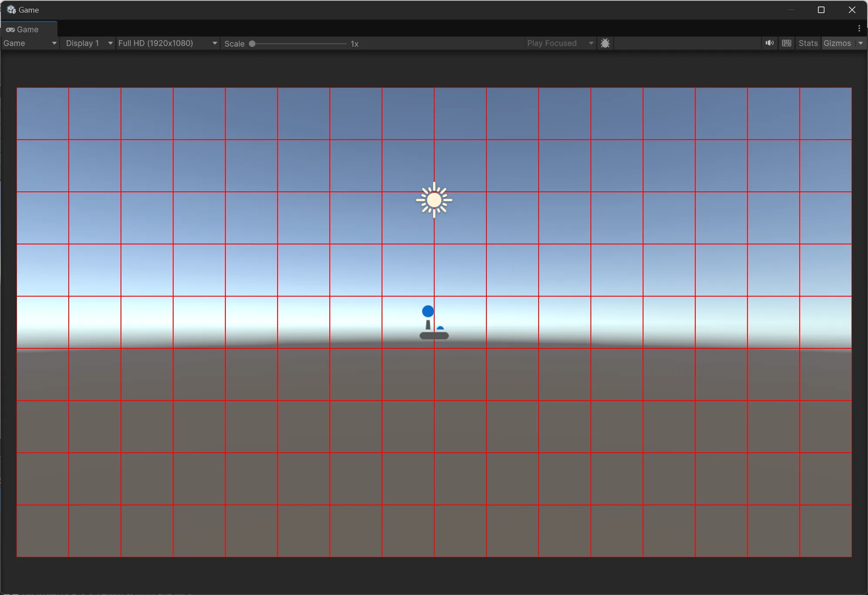Toggle Unity shortcuts keyboard icon
This screenshot has height=595, width=868.
[x=786, y=43]
